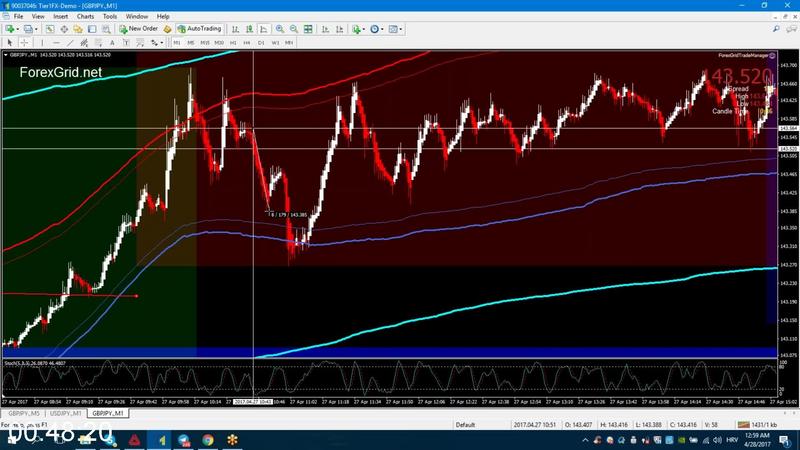Select the vertical line tool
Screen dimensions: 800x450
pos(42,43)
